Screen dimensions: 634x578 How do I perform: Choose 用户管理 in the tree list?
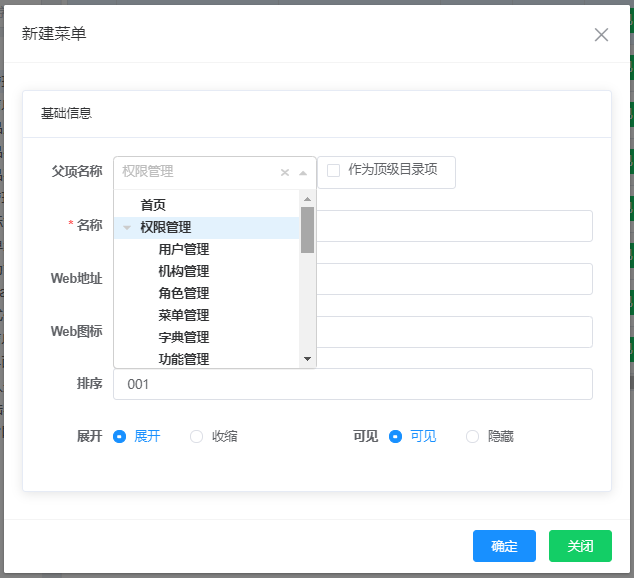pyautogui.click(x=184, y=249)
